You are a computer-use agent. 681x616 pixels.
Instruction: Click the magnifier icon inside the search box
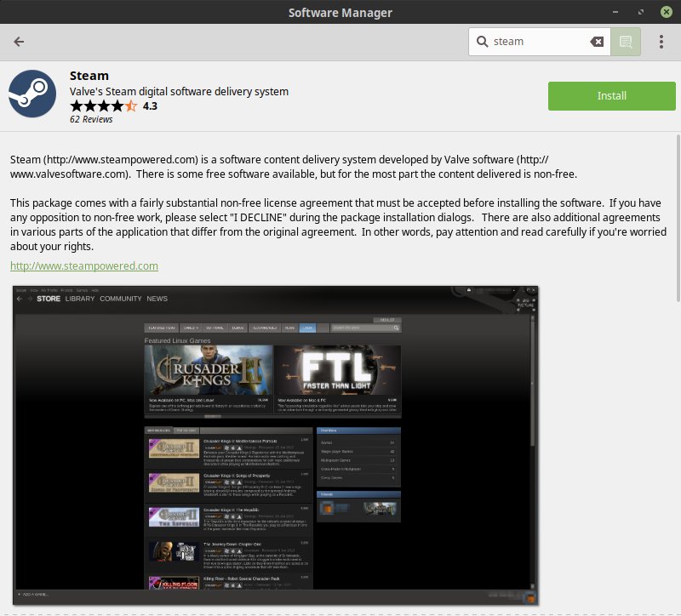pos(482,41)
